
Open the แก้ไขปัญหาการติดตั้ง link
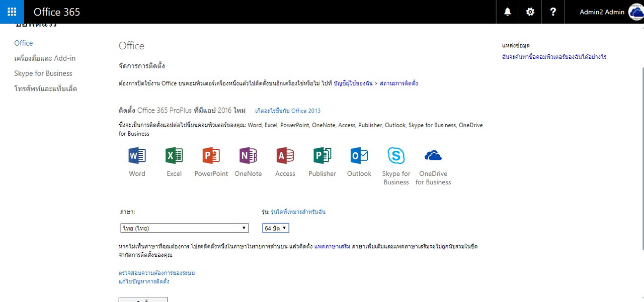pyautogui.click(x=144, y=281)
